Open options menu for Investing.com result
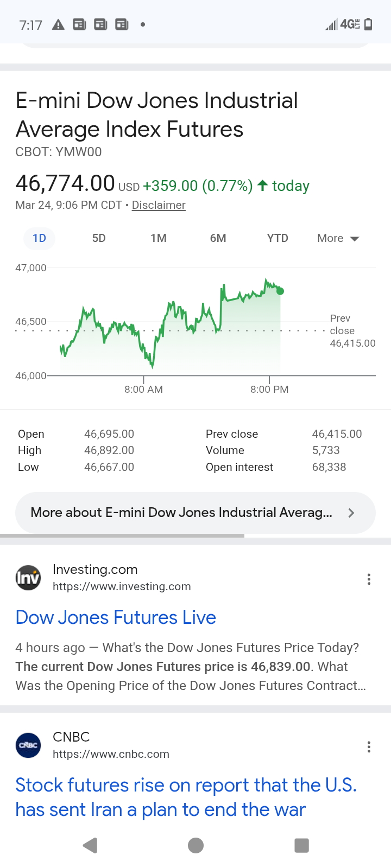The height and width of the screenshot is (868, 391). click(x=369, y=579)
